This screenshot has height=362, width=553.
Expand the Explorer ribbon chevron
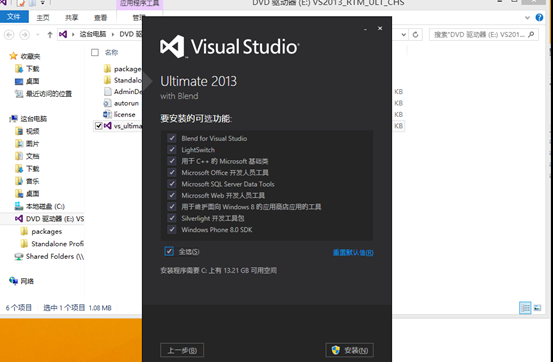(x=527, y=17)
